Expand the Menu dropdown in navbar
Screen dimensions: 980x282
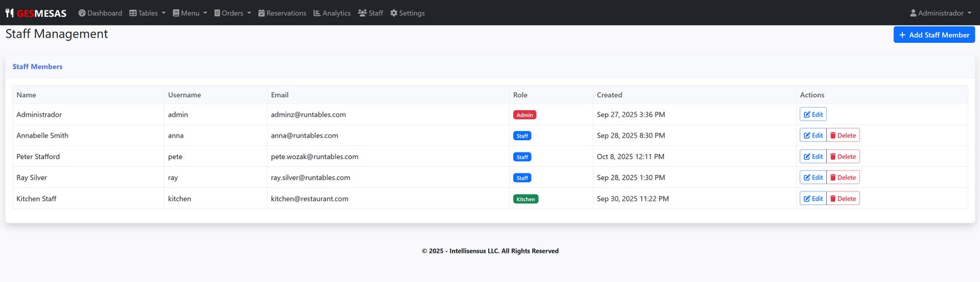(190, 13)
